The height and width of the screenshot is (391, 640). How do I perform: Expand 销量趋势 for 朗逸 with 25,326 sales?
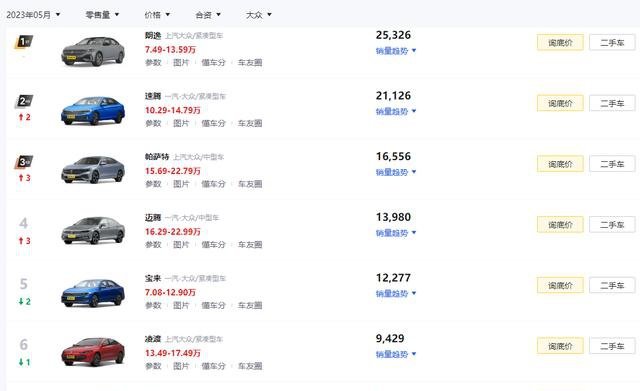[396, 51]
